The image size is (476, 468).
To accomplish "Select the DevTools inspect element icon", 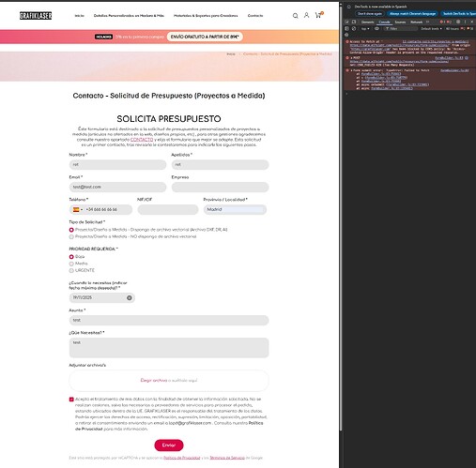I will [x=346, y=22].
